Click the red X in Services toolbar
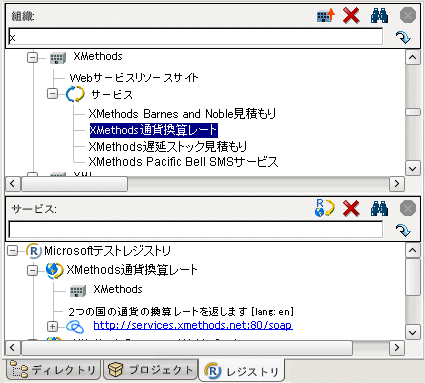Viewport: 425px width, 383px height. (x=351, y=209)
